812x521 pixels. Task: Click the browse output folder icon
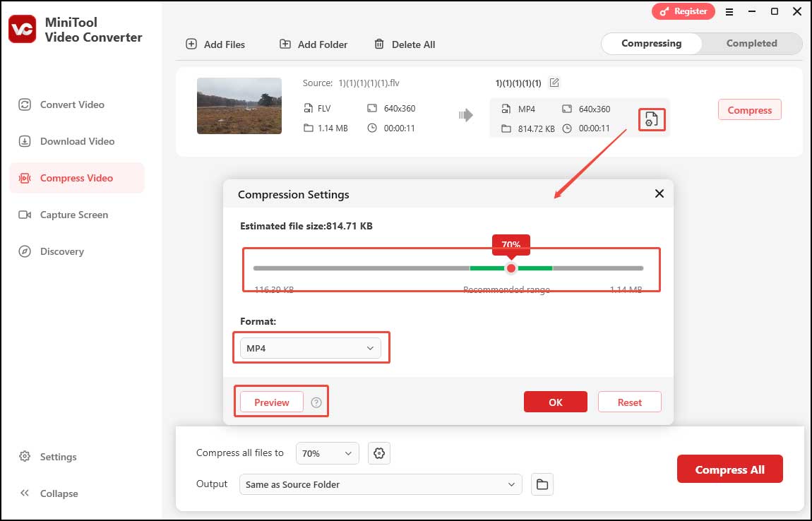click(x=542, y=484)
